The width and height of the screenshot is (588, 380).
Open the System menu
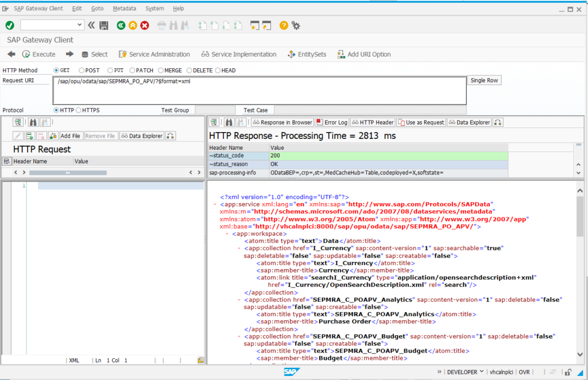point(154,8)
